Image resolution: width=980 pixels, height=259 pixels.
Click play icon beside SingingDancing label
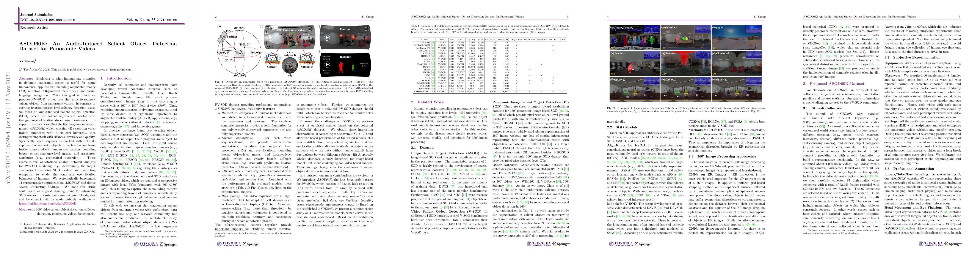[612, 27]
